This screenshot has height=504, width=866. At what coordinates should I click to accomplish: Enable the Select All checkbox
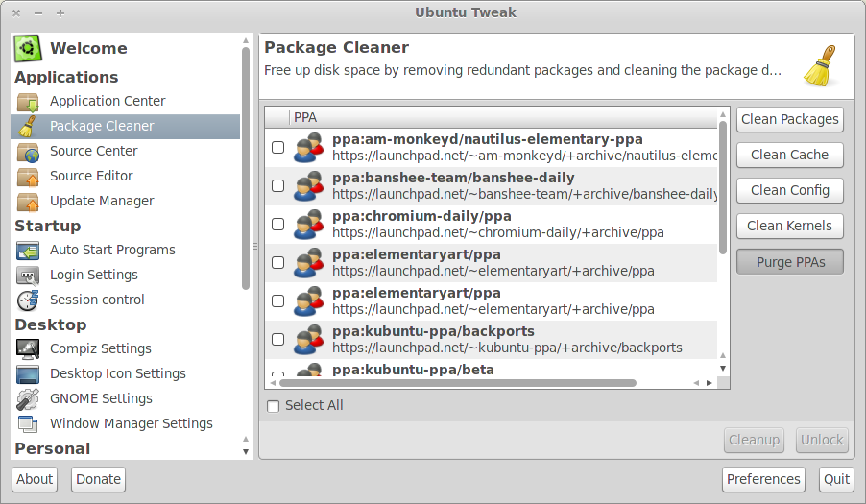point(274,406)
